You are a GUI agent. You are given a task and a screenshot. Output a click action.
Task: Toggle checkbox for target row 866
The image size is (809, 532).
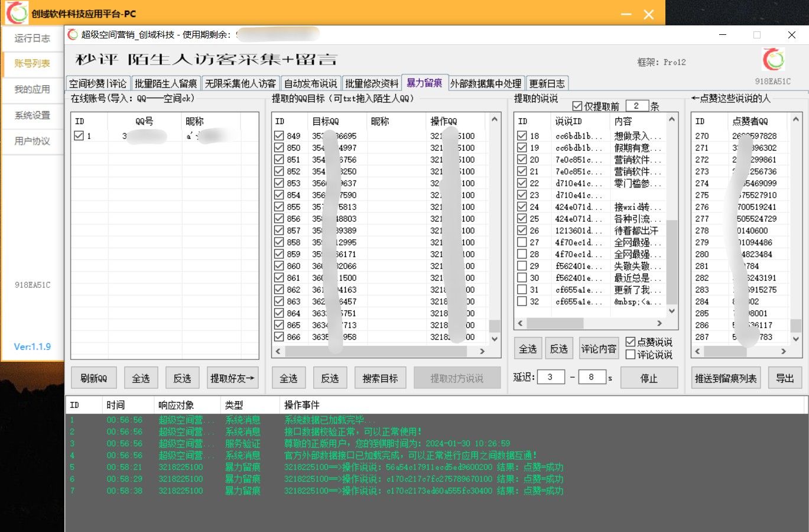pyautogui.click(x=279, y=337)
